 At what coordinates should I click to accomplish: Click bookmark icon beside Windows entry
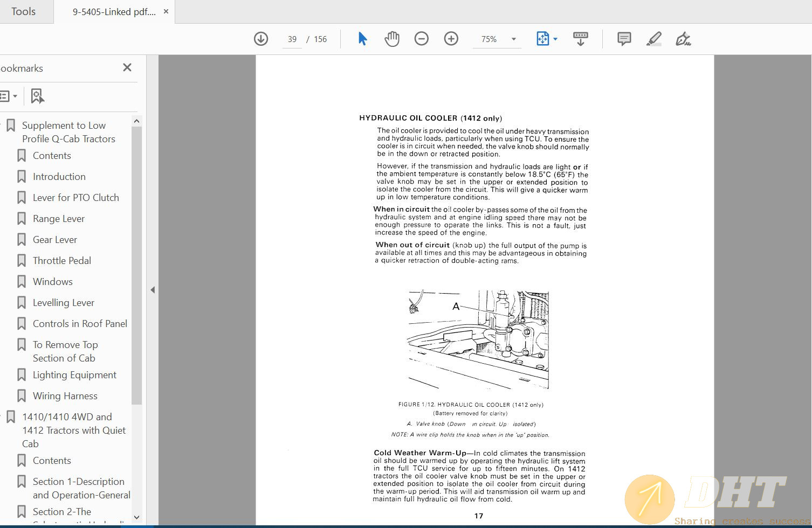click(22, 282)
